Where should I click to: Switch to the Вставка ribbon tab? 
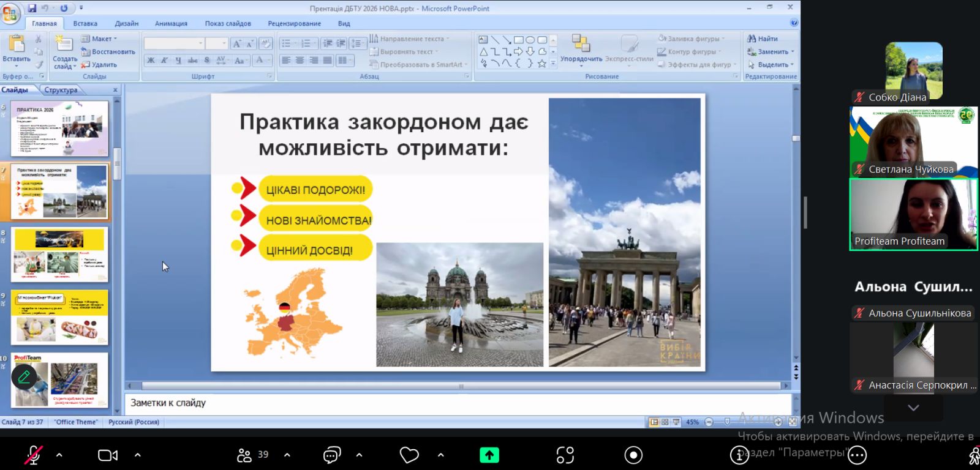click(85, 23)
